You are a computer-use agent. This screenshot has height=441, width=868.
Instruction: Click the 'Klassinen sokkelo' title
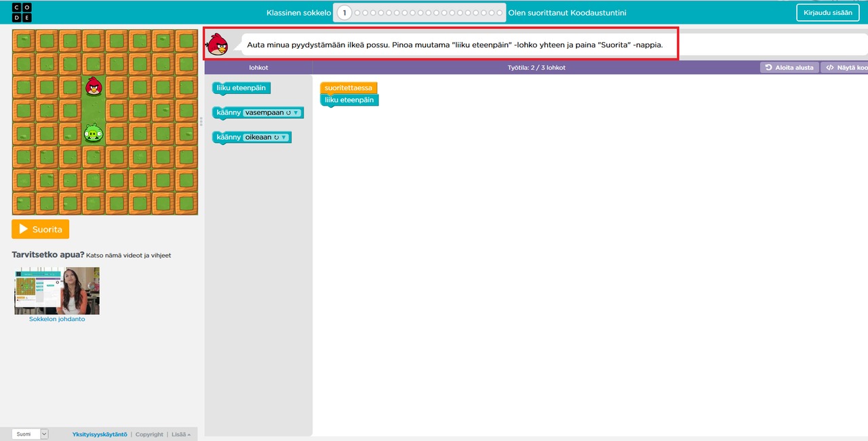pyautogui.click(x=299, y=12)
